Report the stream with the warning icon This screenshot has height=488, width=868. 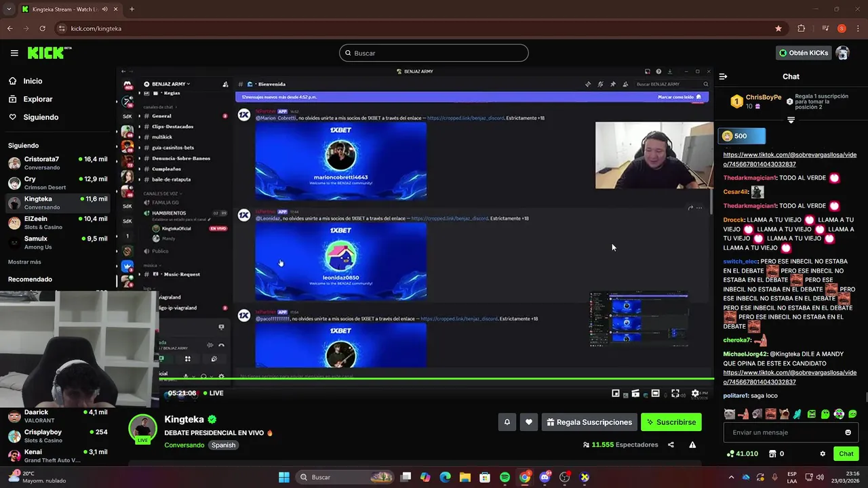692,445
